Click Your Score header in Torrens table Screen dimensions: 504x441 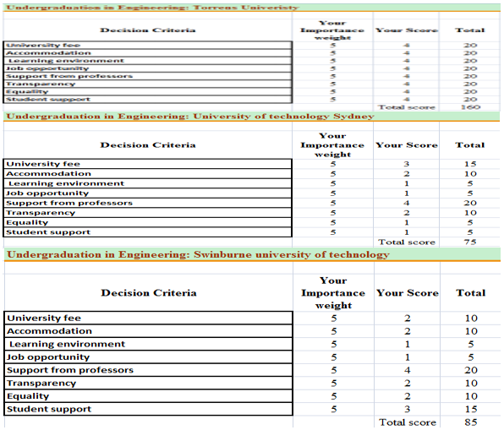(407, 30)
